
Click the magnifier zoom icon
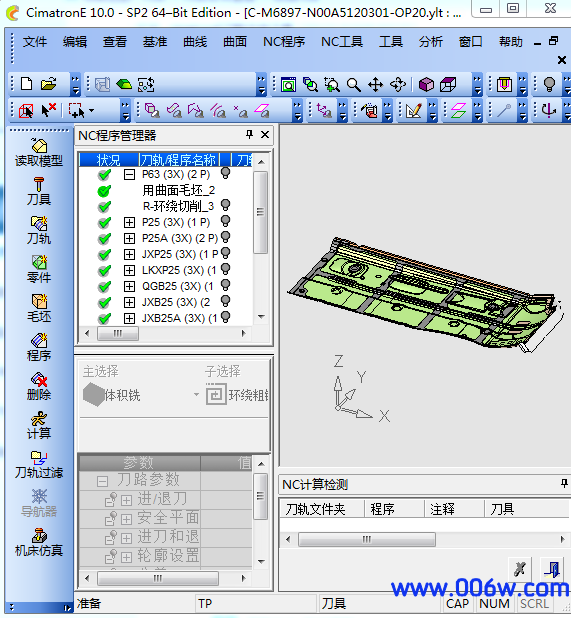coord(353,84)
